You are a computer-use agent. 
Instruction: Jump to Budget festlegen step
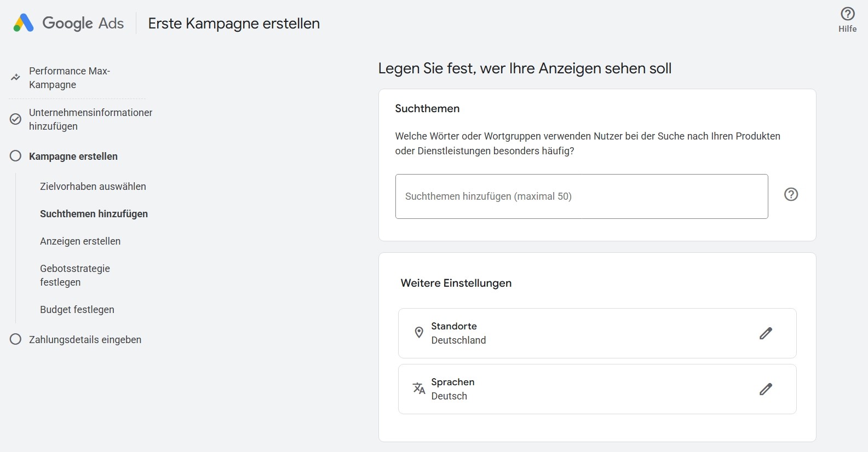pos(77,310)
